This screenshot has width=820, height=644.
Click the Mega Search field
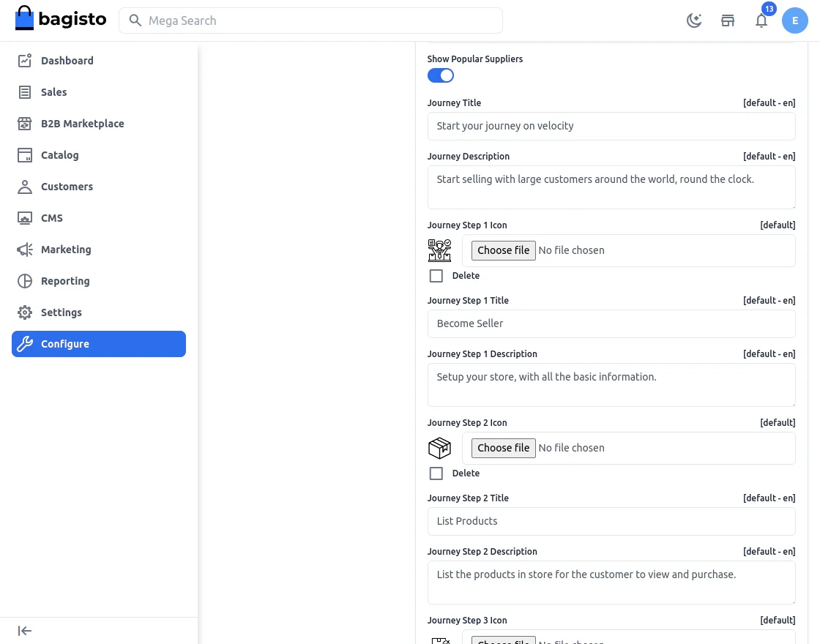[x=311, y=20]
